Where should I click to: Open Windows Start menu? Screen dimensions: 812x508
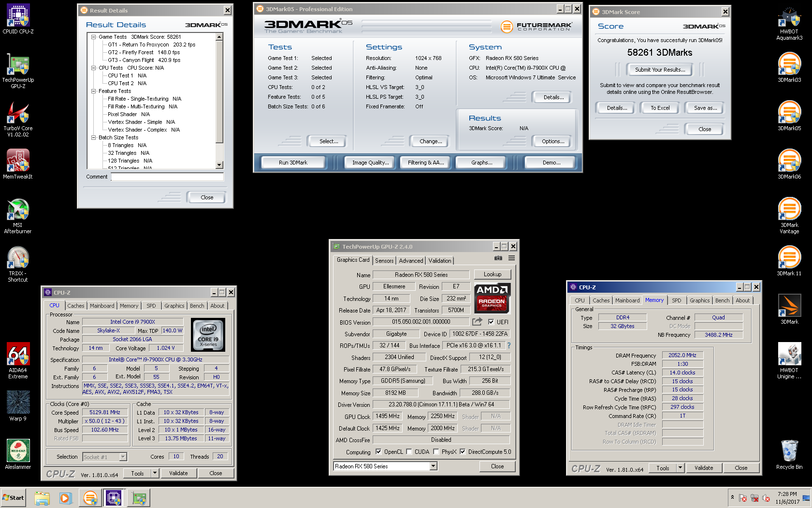13,498
